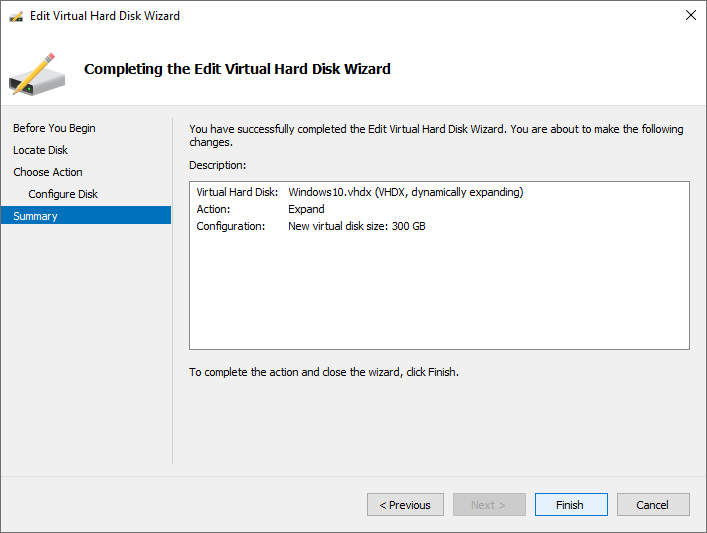Image resolution: width=707 pixels, height=533 pixels.
Task: Click the Finish button
Action: pos(570,505)
